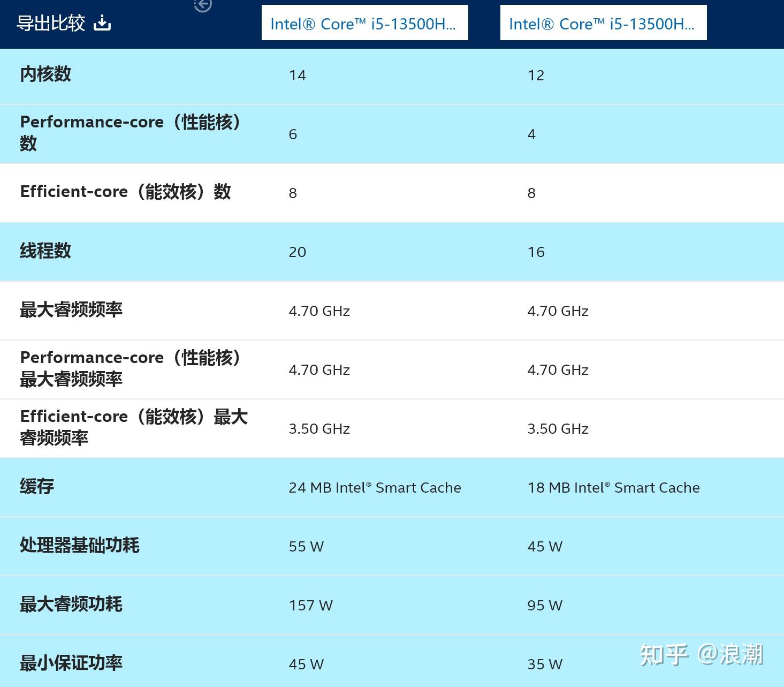Click the 最小保证功率 row label
Screen dimensions: 784x687
point(71,663)
